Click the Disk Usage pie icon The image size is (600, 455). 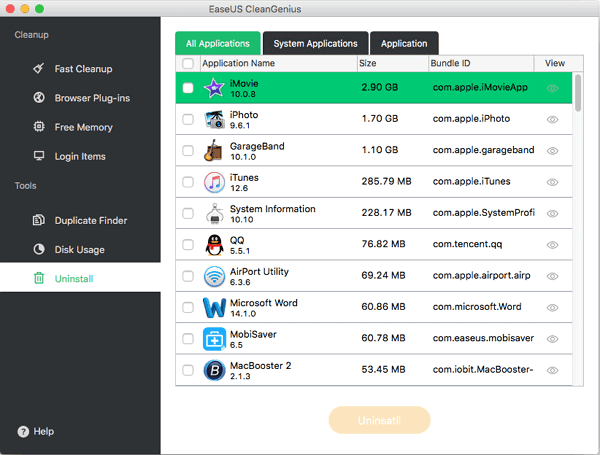(x=38, y=249)
